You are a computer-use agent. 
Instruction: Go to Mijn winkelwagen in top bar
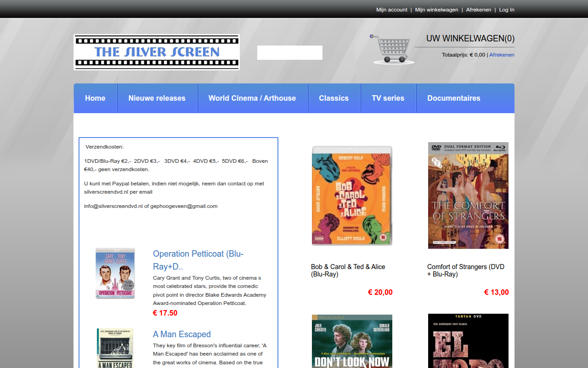point(437,10)
